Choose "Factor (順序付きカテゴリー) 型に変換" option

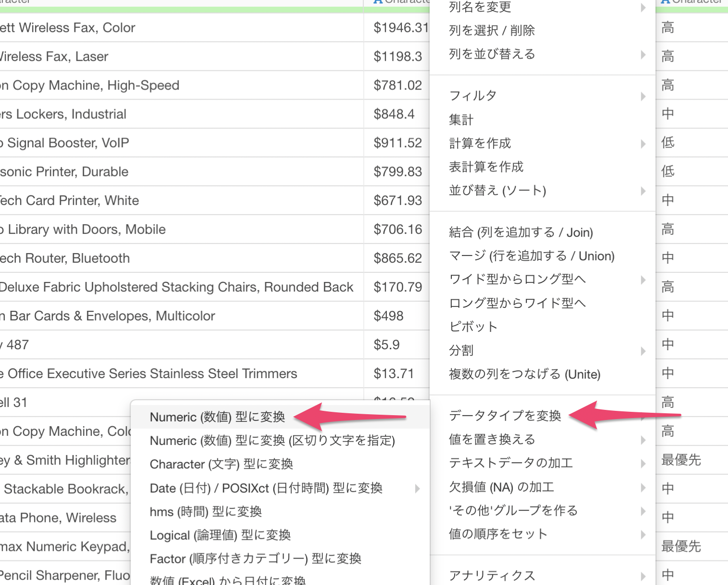[x=255, y=558]
